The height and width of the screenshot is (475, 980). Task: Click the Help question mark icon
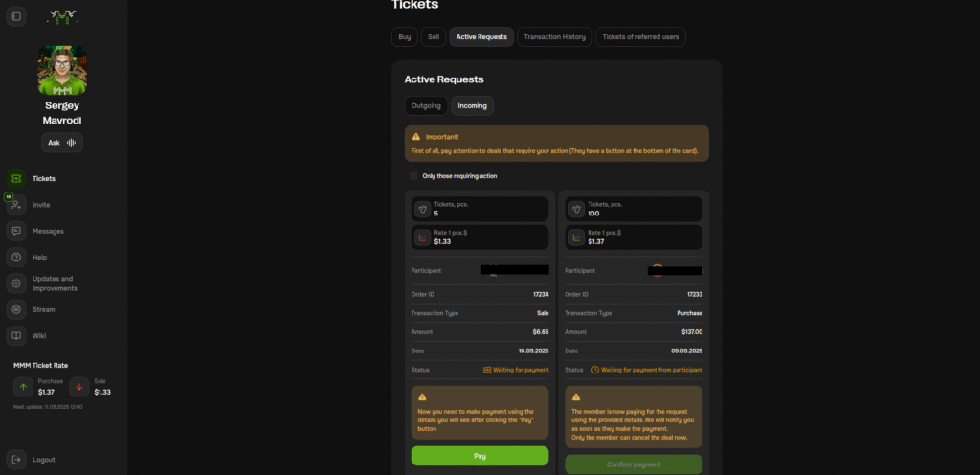pyautogui.click(x=16, y=257)
